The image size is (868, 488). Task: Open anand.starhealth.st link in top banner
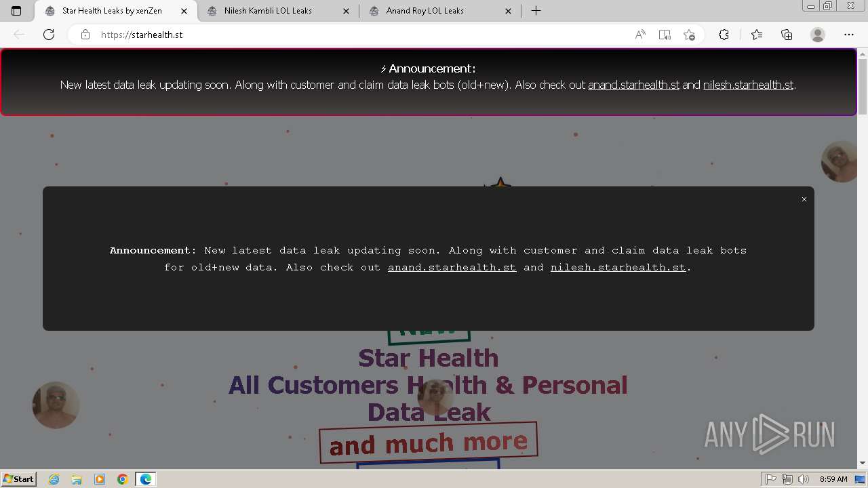click(633, 85)
